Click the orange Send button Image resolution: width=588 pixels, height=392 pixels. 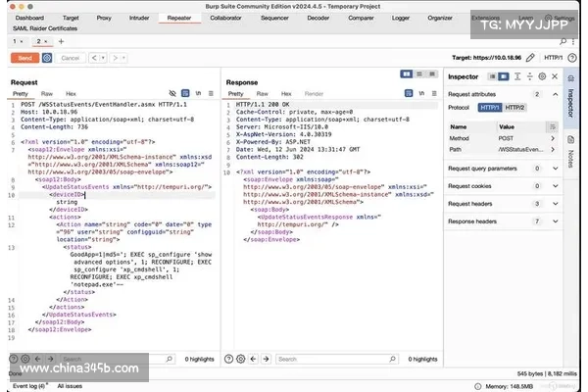(25, 58)
